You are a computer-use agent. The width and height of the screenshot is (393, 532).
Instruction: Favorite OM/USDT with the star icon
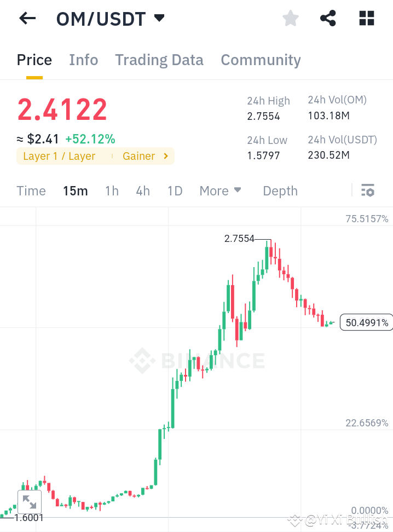290,18
